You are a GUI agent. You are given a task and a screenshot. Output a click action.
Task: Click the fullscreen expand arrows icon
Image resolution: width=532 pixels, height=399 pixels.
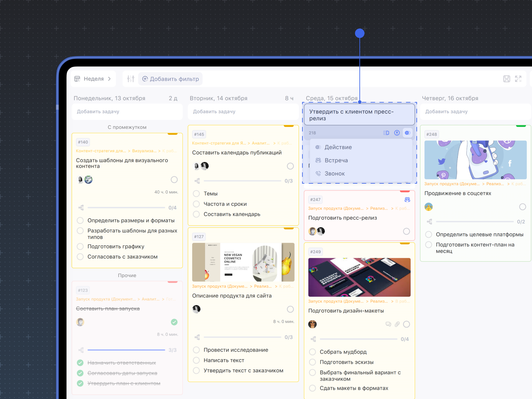click(518, 79)
